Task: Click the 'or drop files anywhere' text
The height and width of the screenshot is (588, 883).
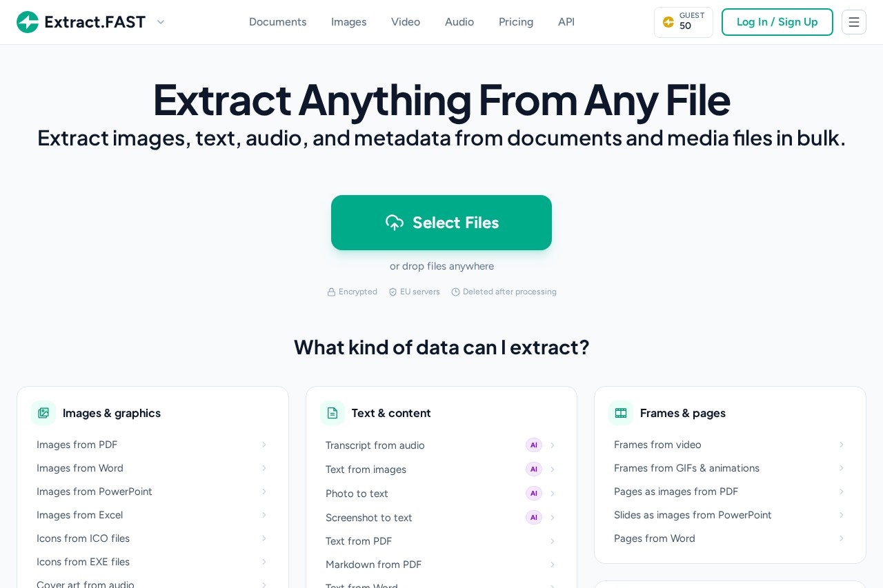Action: [x=441, y=266]
